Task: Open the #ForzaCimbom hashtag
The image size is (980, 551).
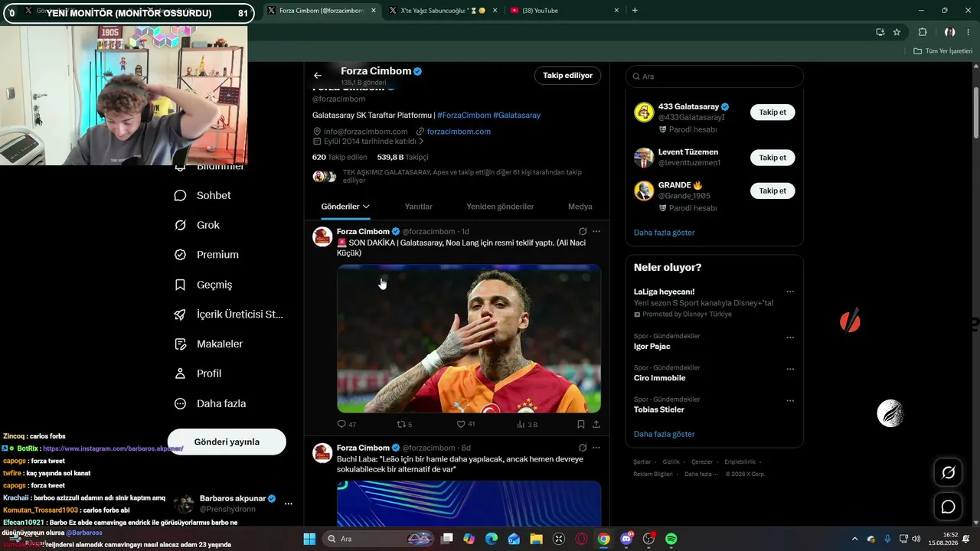Action: coord(464,115)
